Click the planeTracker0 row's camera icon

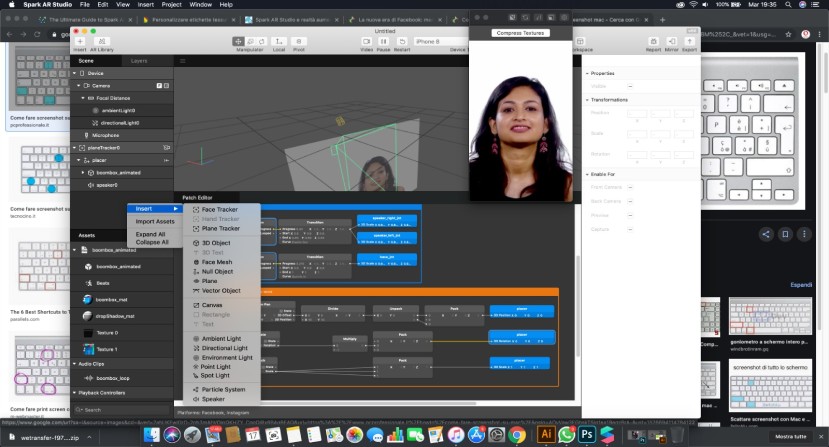pyautogui.click(x=167, y=148)
